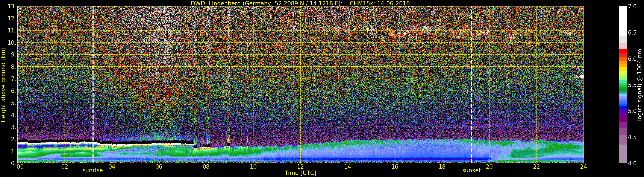Image resolution: width=644 pixels, height=177 pixels.
Task: Click the plot title "DWD: Lindenberg (Germany; 52.2089 N / 14.1218 E)"
Action: [267, 3]
